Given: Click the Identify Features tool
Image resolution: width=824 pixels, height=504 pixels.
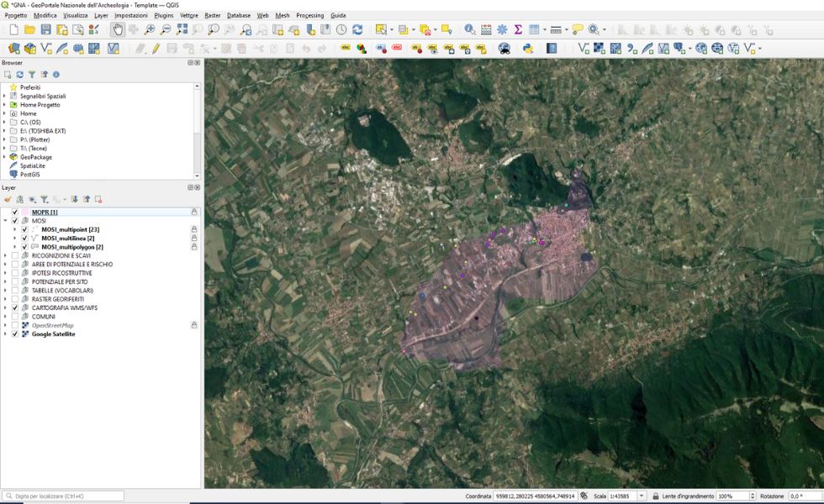Looking at the screenshot, I should pos(470,28).
